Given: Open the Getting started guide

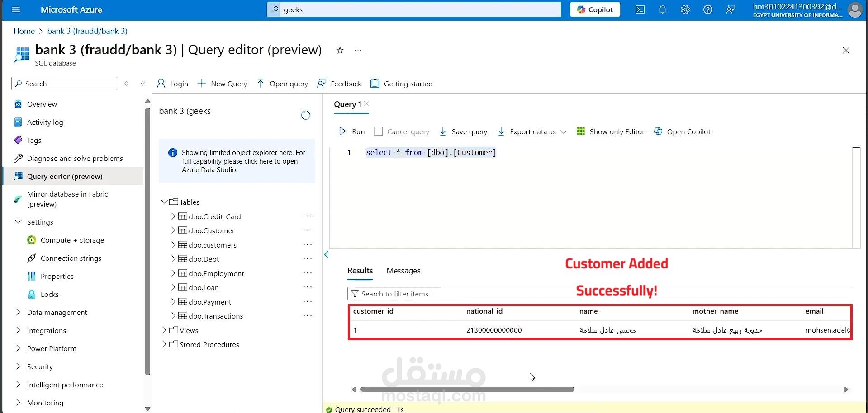Looking at the screenshot, I should [x=402, y=84].
